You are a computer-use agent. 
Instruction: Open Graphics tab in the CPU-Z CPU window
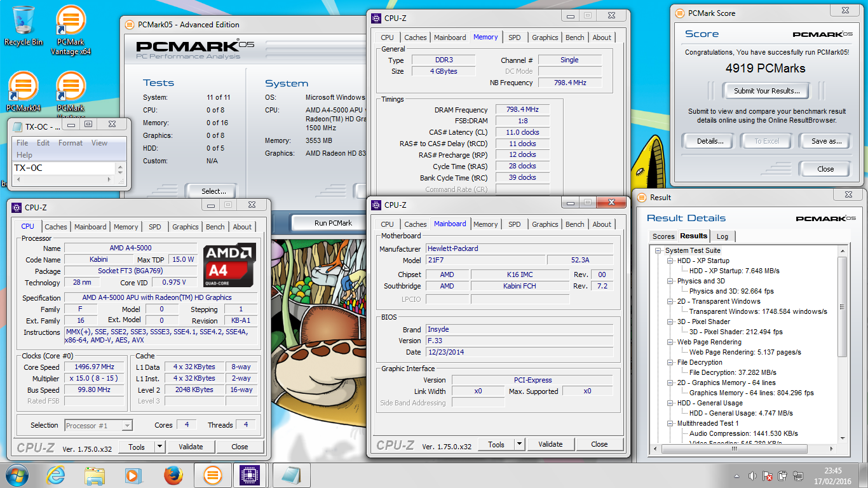(x=186, y=227)
